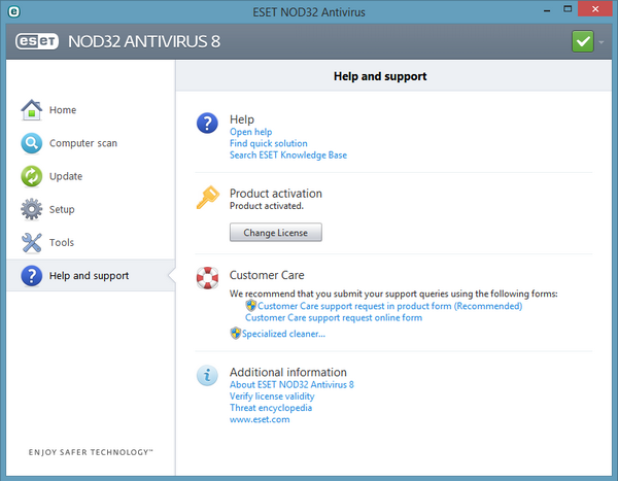Minimize the ESET window

pyautogui.click(x=547, y=10)
